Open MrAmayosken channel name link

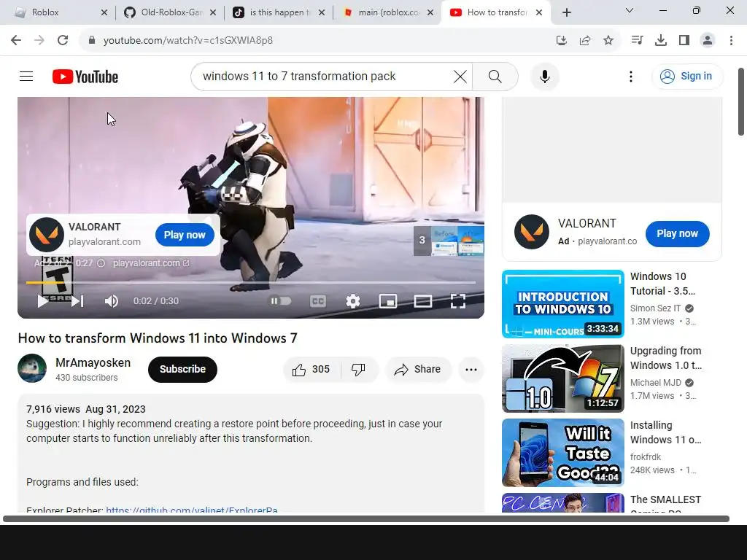click(x=93, y=363)
